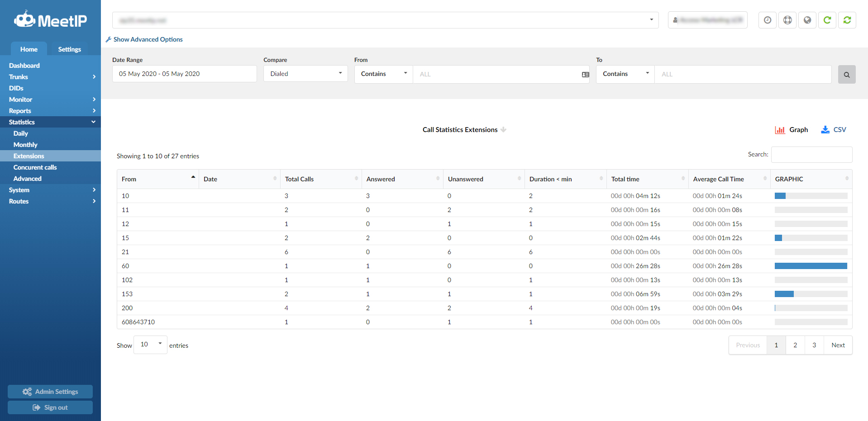Click the magnifier search button in filters
The height and width of the screenshot is (421, 868).
(x=847, y=75)
